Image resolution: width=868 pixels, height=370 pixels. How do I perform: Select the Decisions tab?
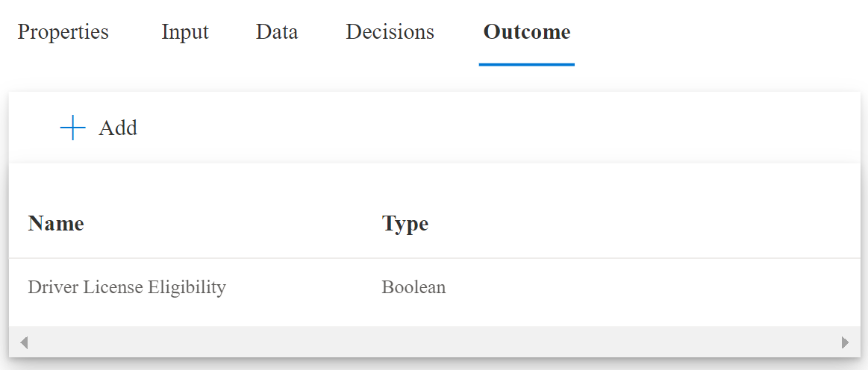[x=390, y=32]
